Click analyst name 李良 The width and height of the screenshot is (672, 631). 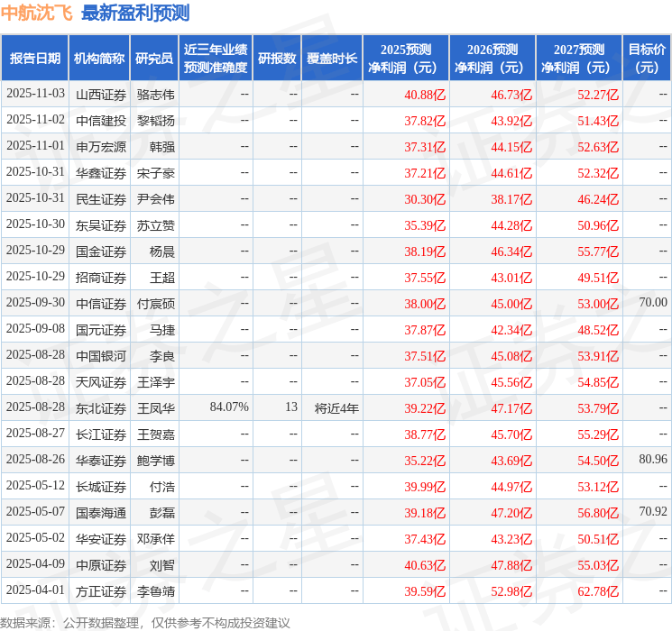click(x=162, y=356)
